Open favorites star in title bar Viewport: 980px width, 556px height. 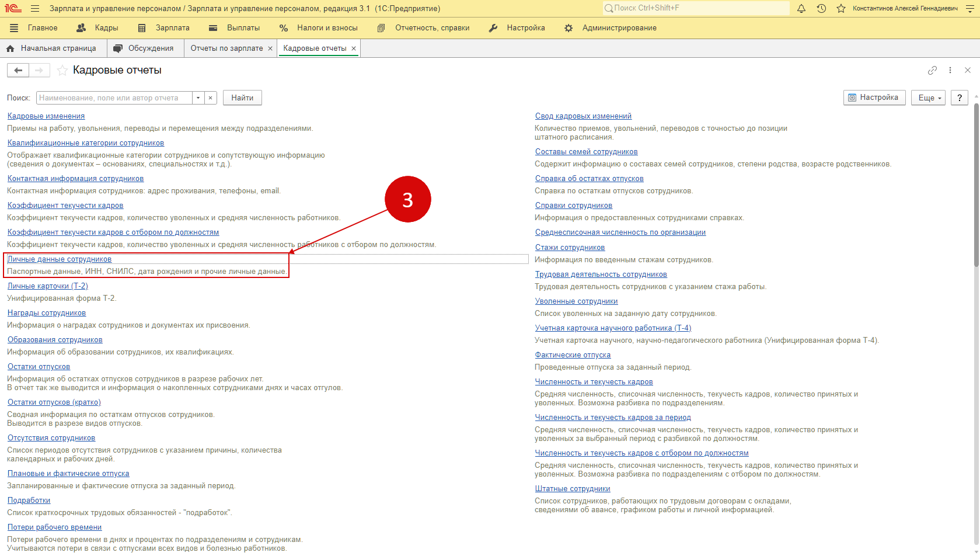pyautogui.click(x=841, y=9)
